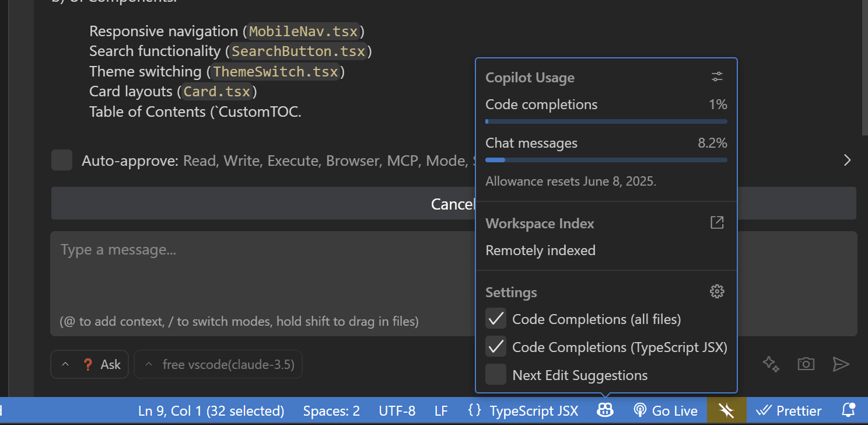868x425 pixels.
Task: Click the Workspace Index heading
Action: [540, 224]
